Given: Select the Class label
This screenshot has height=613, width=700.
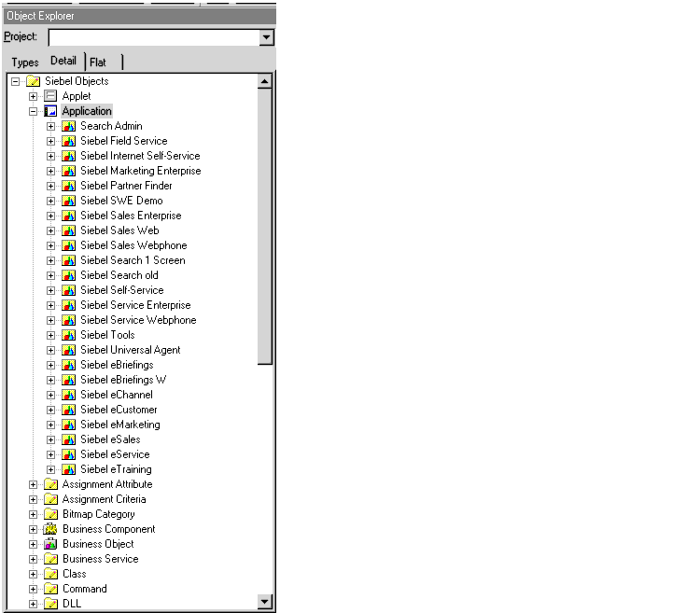Looking at the screenshot, I should [74, 574].
